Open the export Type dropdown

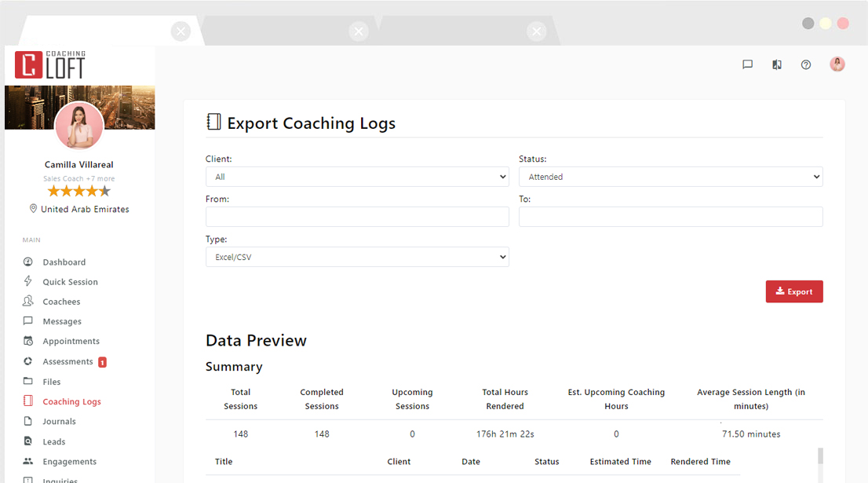357,257
